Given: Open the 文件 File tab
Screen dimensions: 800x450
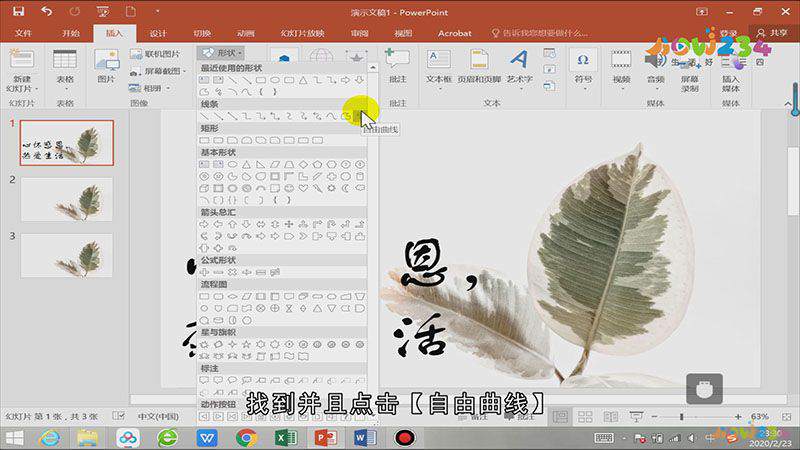Looking at the screenshot, I should tap(23, 33).
